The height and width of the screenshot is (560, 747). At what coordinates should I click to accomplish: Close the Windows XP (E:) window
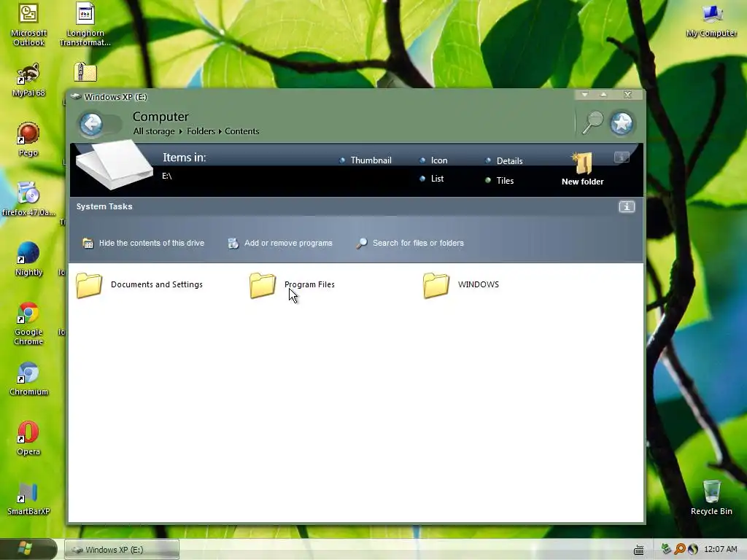628,94
